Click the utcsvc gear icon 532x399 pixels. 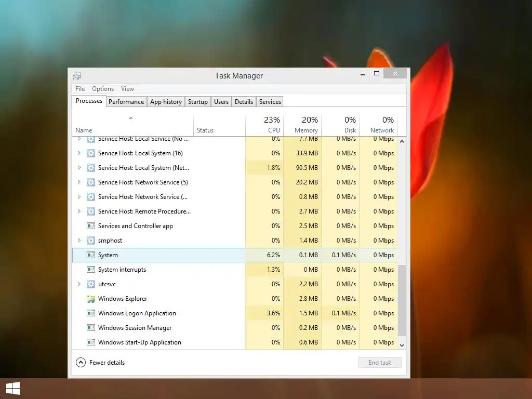[90, 284]
